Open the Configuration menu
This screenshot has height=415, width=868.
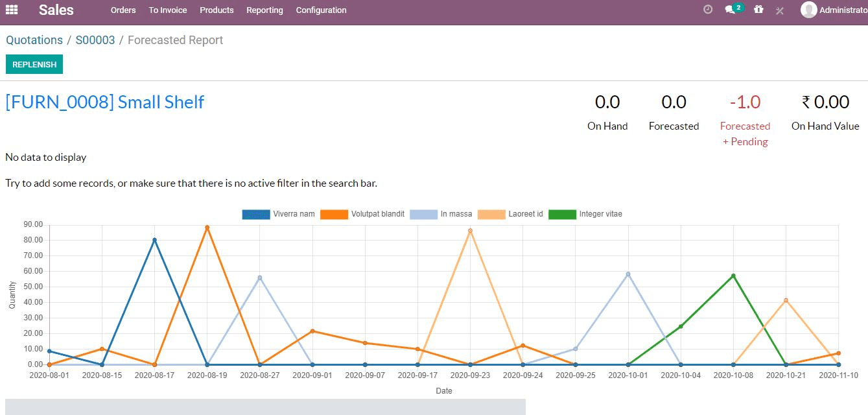pyautogui.click(x=321, y=10)
